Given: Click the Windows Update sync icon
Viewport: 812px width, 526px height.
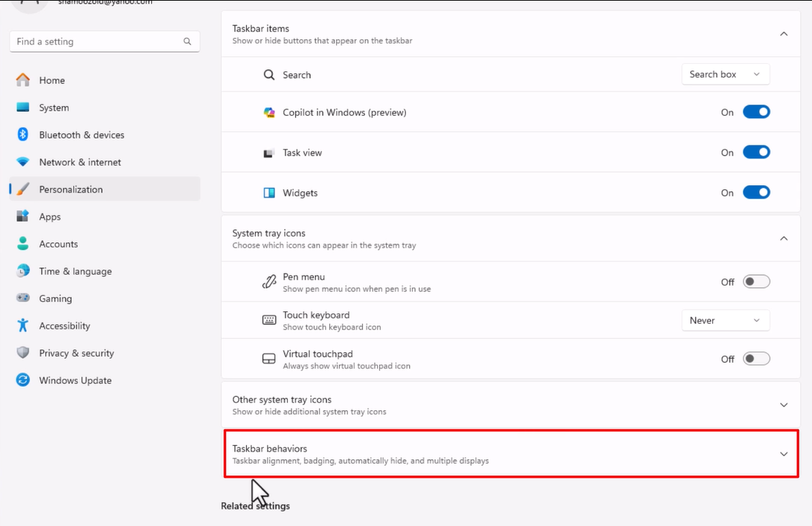Looking at the screenshot, I should (x=23, y=380).
